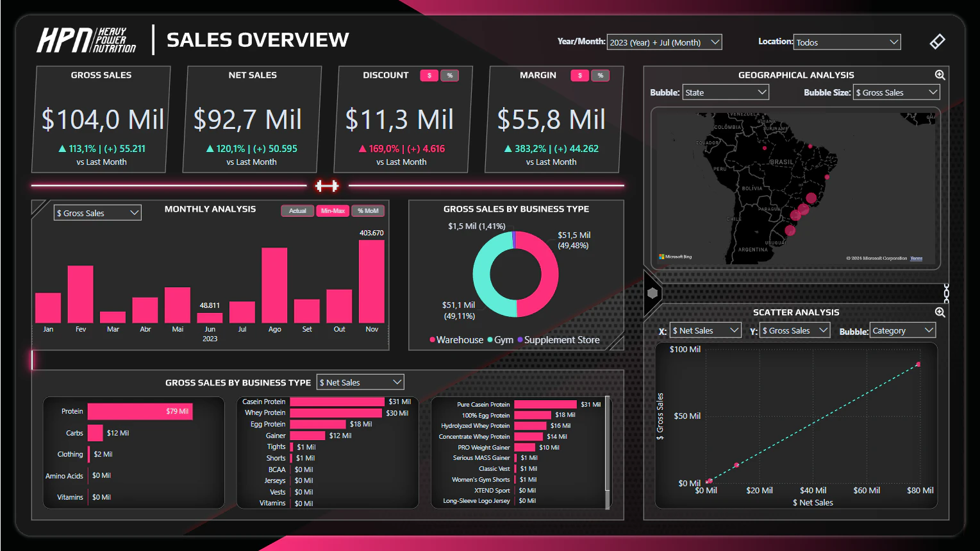The width and height of the screenshot is (980, 551).
Task: Click the XTEND Sport product label
Action: [x=492, y=490]
